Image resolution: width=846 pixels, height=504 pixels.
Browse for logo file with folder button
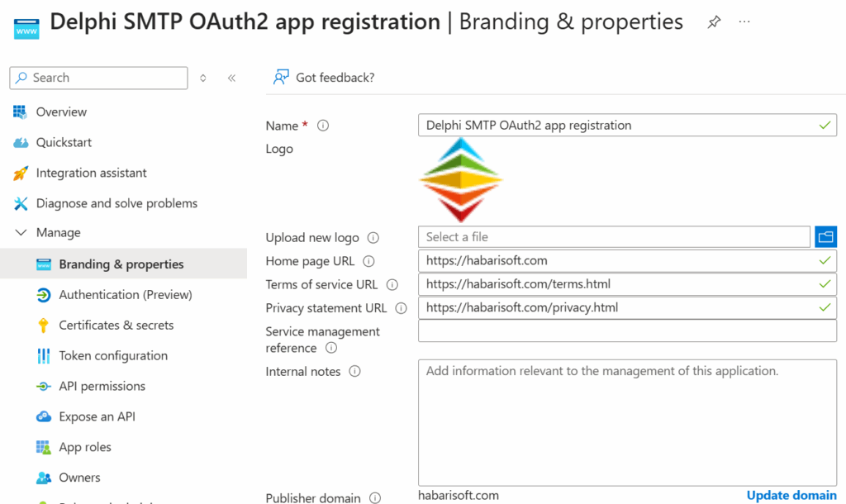coord(825,237)
